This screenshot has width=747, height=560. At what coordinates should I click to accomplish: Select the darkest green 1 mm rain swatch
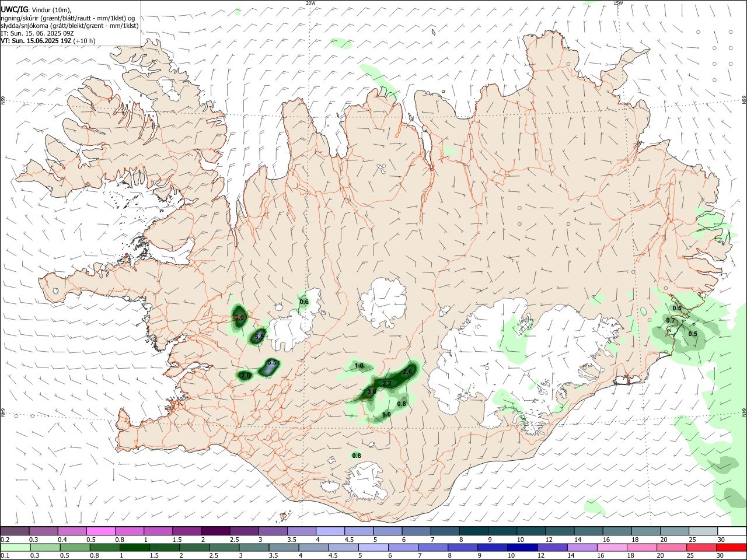[134, 547]
